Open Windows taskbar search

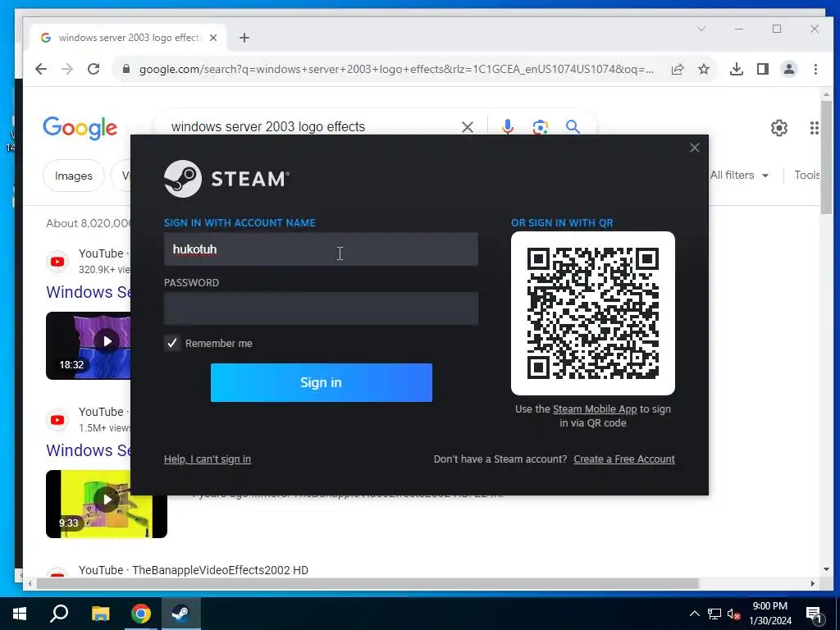[59, 614]
